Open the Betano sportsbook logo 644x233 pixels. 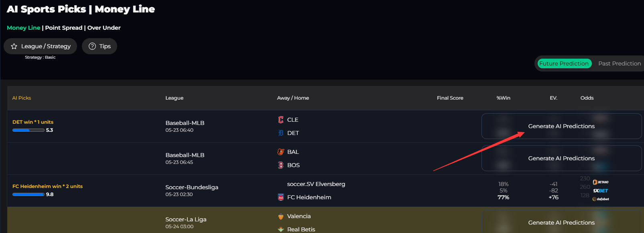(x=601, y=182)
